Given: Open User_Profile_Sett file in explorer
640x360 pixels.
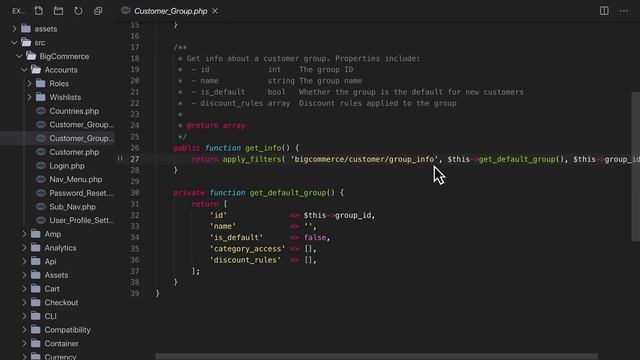Looking at the screenshot, I should 81,220.
